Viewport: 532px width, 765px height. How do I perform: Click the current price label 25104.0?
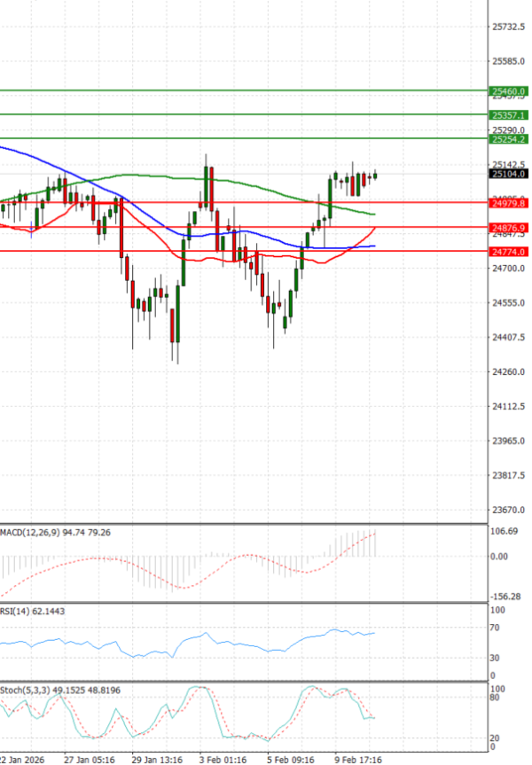pyautogui.click(x=509, y=175)
